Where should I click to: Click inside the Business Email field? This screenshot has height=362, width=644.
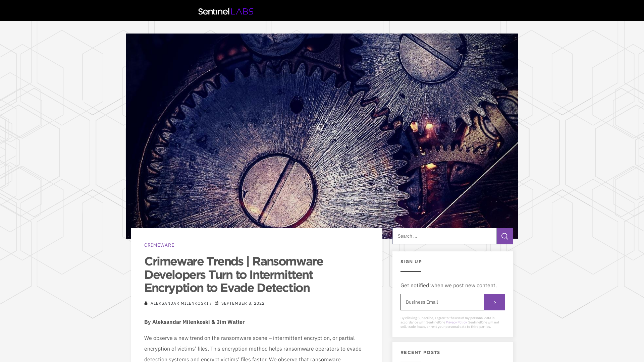(x=442, y=302)
